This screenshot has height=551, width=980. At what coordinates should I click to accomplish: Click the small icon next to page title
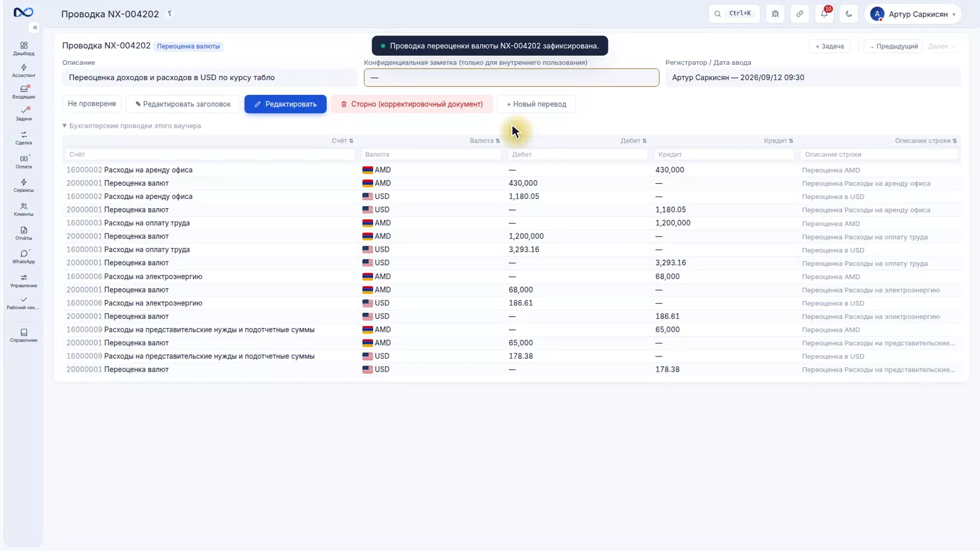tap(170, 13)
